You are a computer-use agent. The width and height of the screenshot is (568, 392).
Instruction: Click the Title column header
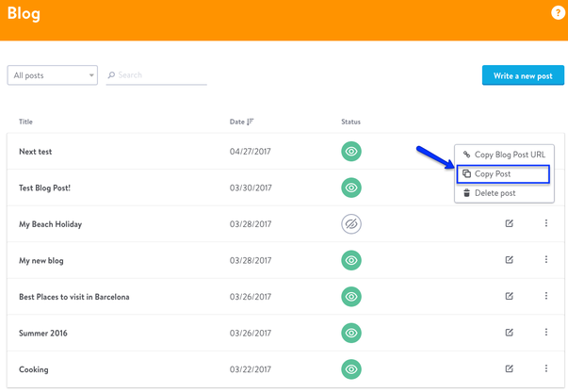click(25, 122)
